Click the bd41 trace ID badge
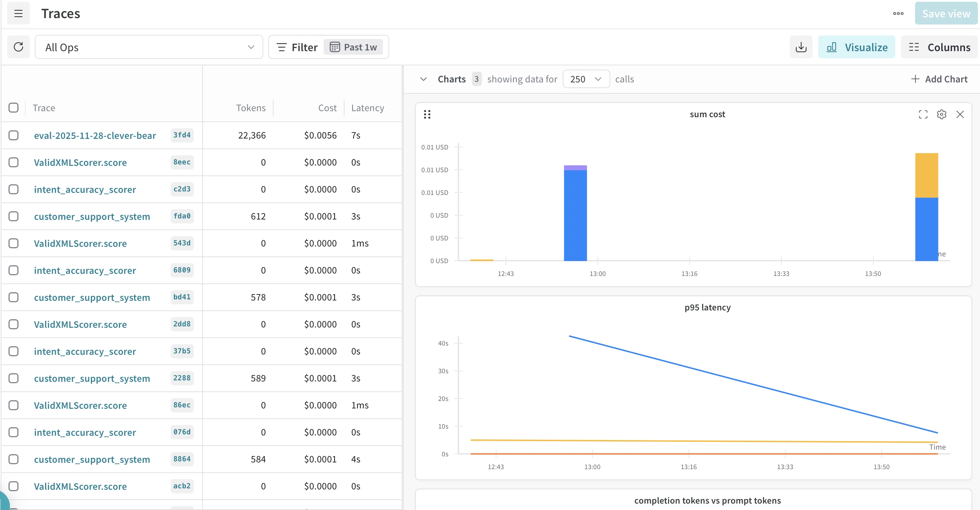 182,298
